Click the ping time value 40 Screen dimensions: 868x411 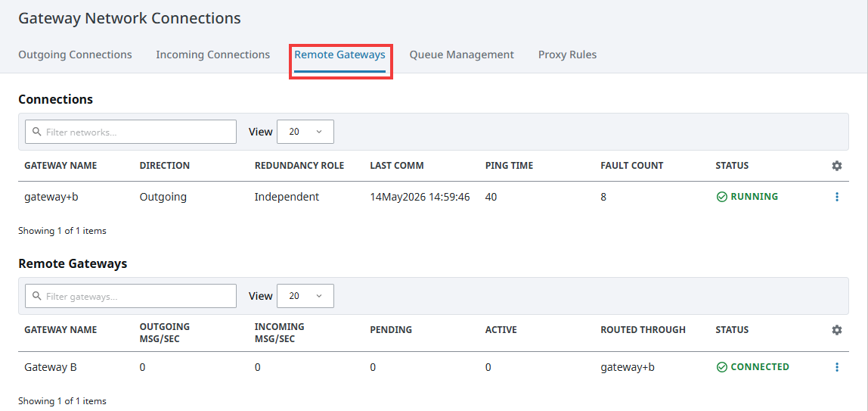(x=491, y=197)
